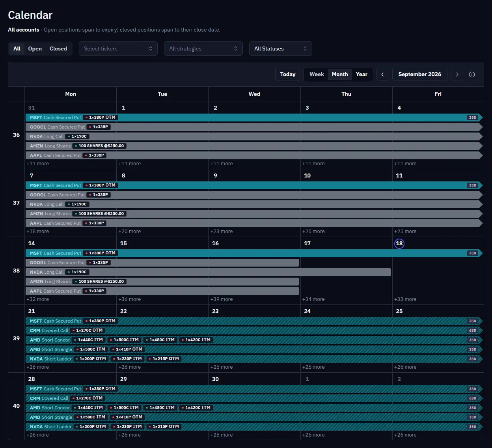Open CRM Covered Call in week 40
Viewport: 492px width, 448px height.
click(x=254, y=398)
